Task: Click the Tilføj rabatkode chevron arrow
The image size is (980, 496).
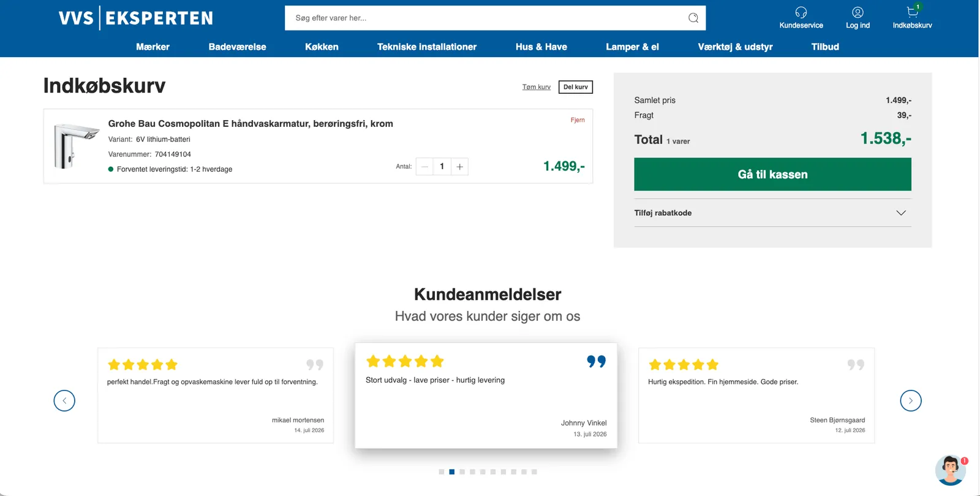Action: point(901,213)
